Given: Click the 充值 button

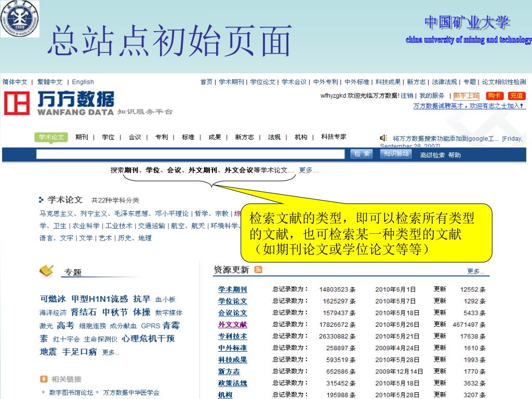Looking at the screenshot, I should [x=517, y=96].
